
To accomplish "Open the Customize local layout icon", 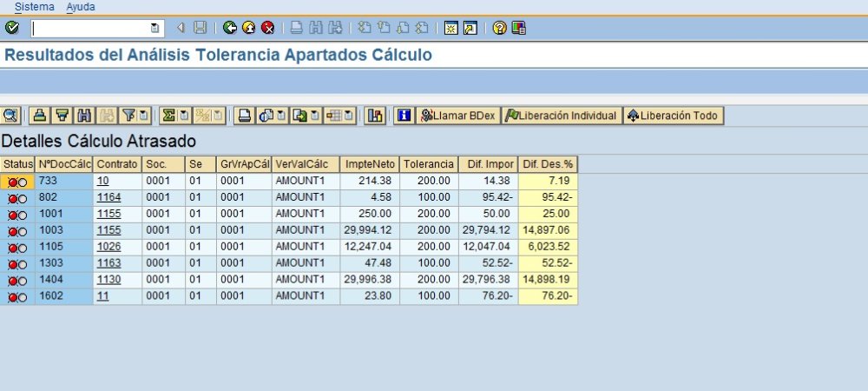I will 519,28.
